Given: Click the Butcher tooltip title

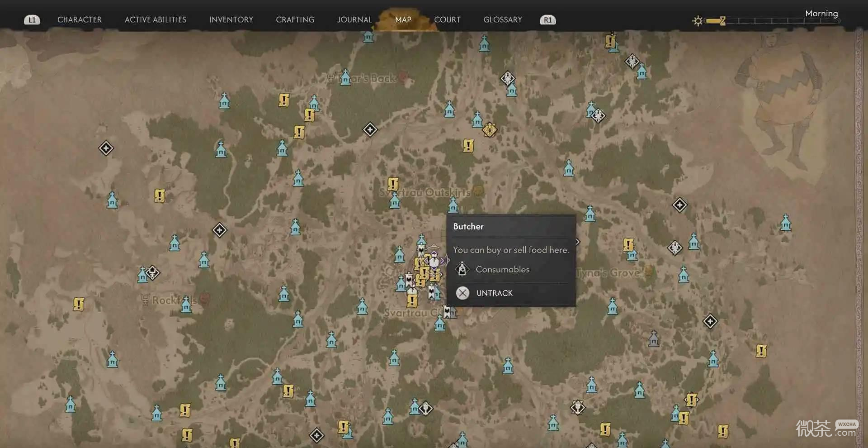Looking at the screenshot, I should [x=468, y=226].
